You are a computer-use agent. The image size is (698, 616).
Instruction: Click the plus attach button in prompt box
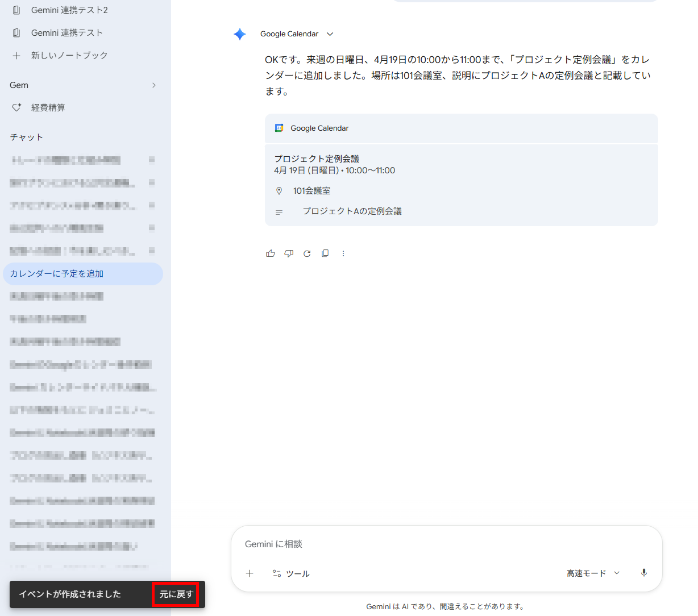[250, 573]
